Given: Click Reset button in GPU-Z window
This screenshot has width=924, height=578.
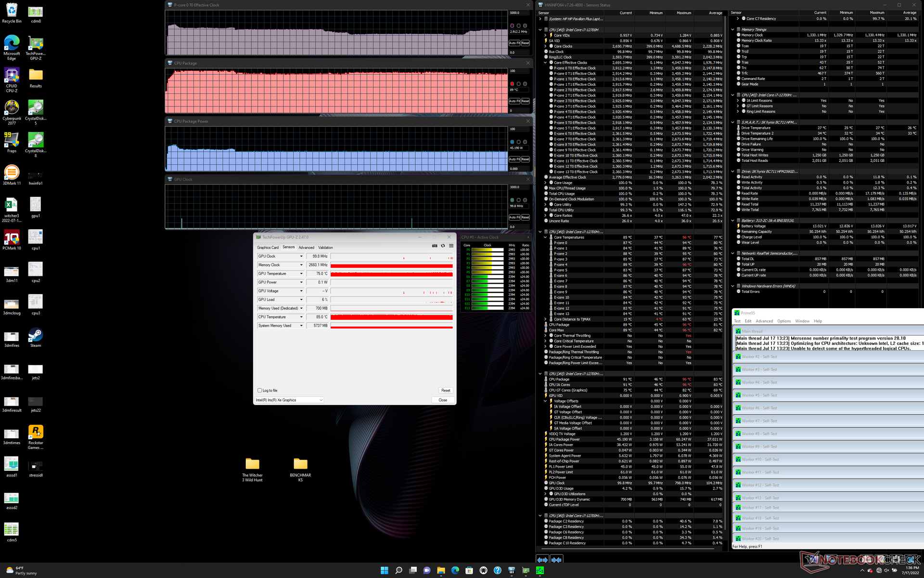Looking at the screenshot, I should pyautogui.click(x=446, y=391).
